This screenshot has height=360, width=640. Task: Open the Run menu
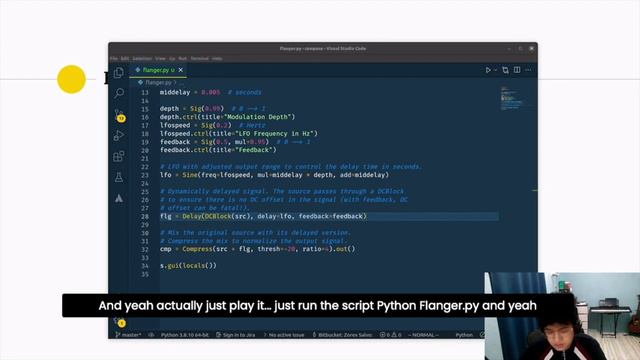coord(182,58)
